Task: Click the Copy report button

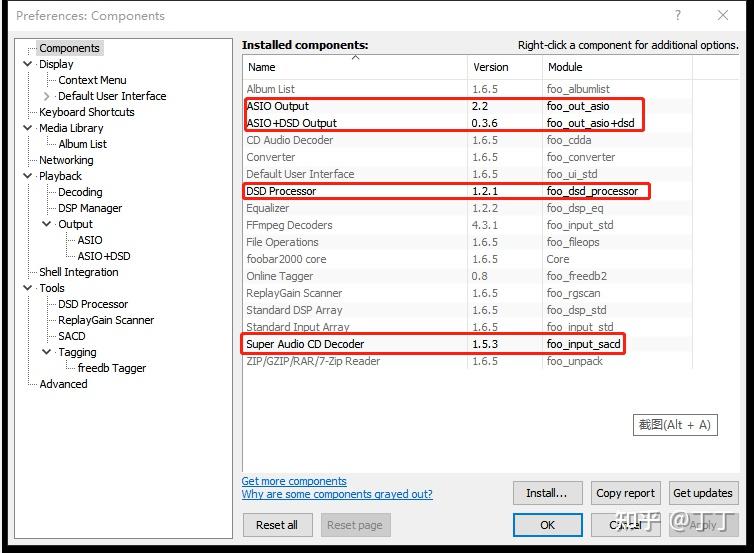Action: (x=625, y=493)
